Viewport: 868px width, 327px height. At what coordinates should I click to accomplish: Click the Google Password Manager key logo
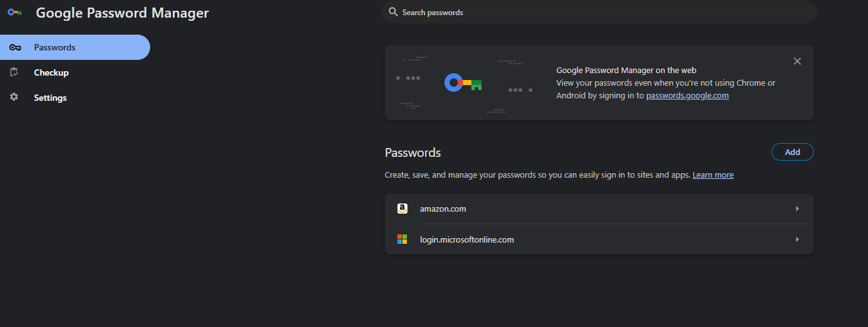(15, 13)
